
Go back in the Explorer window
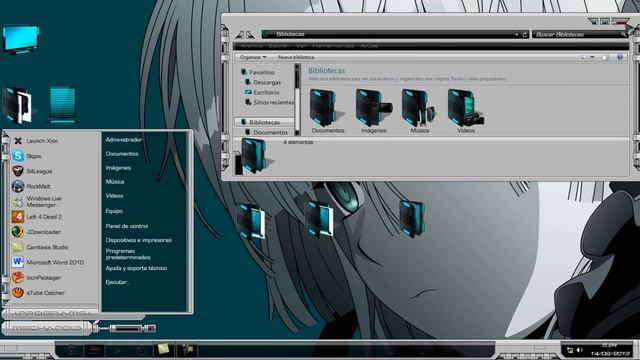[x=240, y=35]
